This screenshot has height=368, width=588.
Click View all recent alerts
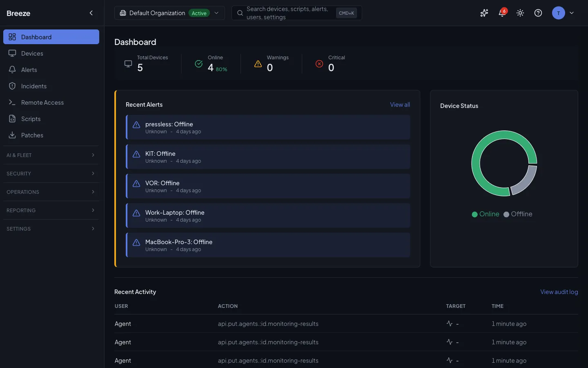(x=399, y=105)
